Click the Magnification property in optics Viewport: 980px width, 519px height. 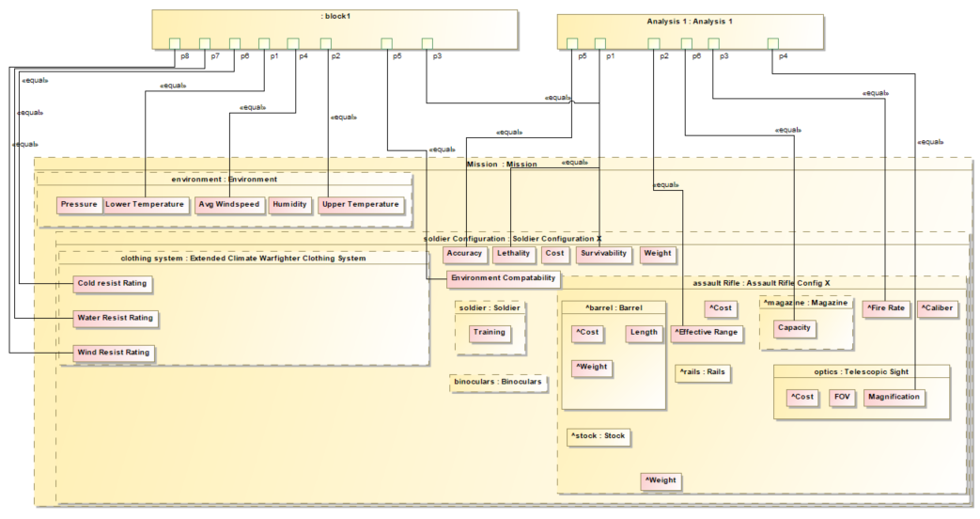[894, 398]
